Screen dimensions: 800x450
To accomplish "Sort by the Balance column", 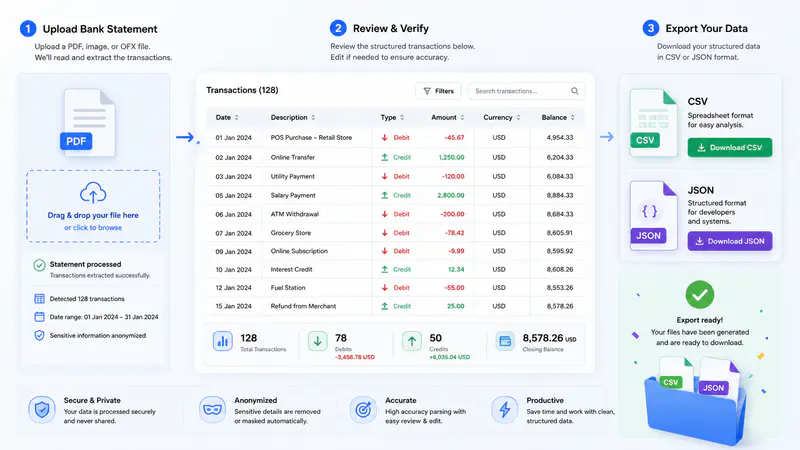I will tap(558, 117).
